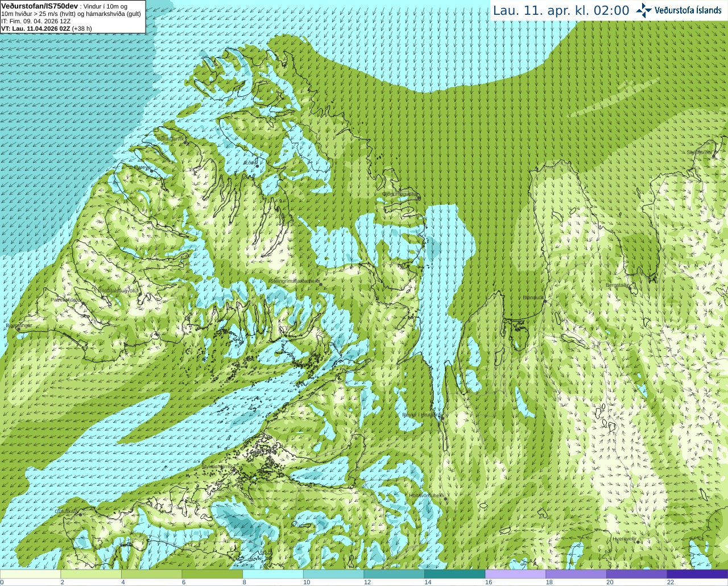This screenshot has height=586, width=728.
Task: Click the teal 14–16 legend segment
Action: click(x=454, y=574)
